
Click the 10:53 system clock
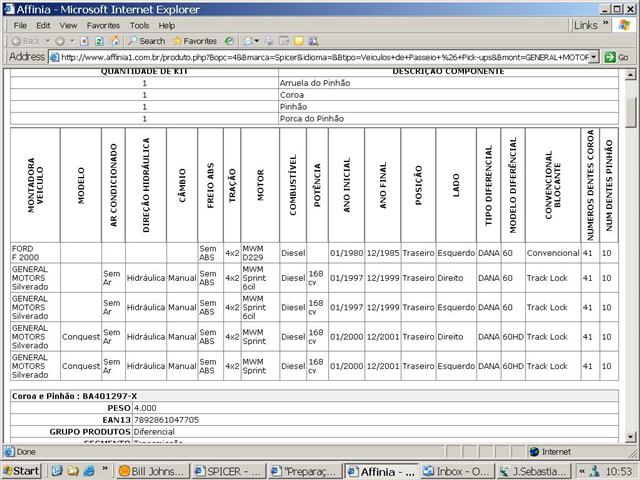(x=618, y=471)
